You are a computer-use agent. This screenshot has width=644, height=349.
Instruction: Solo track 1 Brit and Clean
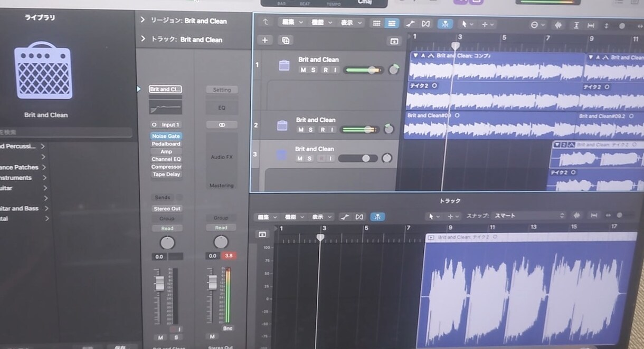[x=314, y=70]
